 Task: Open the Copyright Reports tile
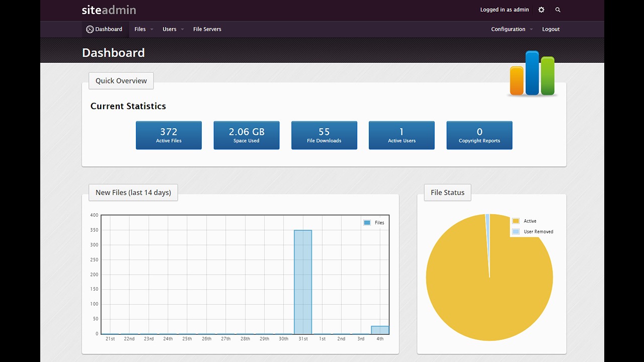(x=479, y=135)
